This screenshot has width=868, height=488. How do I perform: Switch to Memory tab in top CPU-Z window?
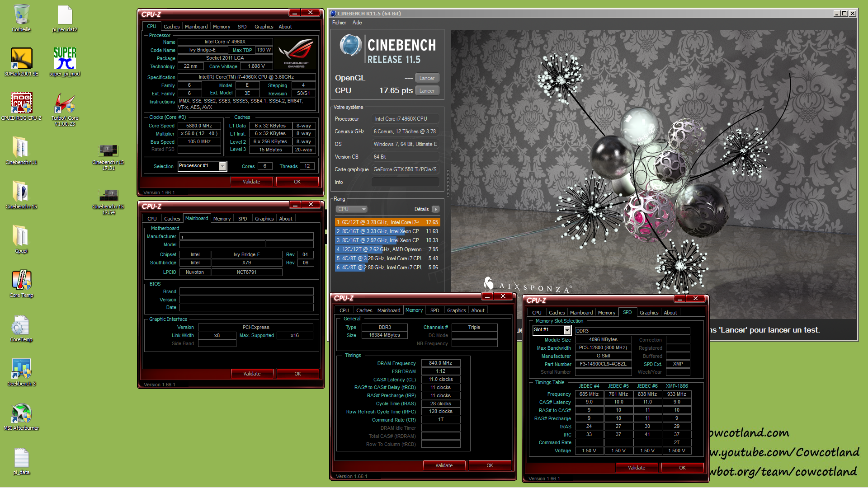pos(222,27)
